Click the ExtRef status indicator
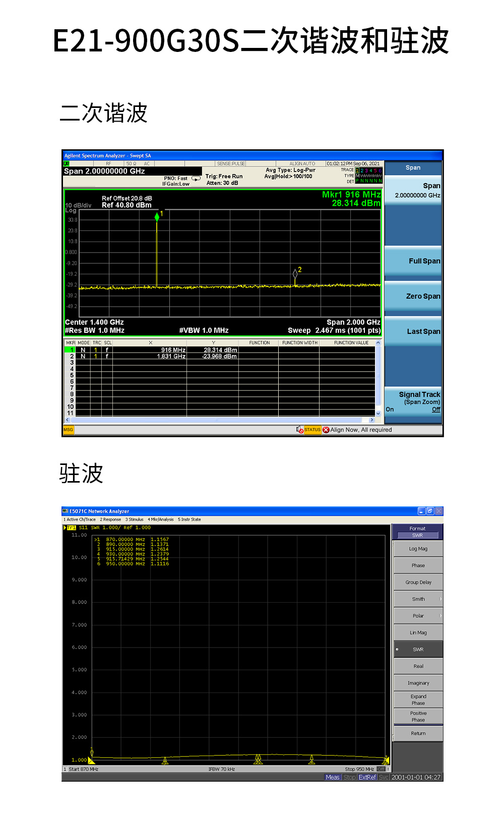Image resolution: width=504 pixels, height=820 pixels. click(367, 777)
